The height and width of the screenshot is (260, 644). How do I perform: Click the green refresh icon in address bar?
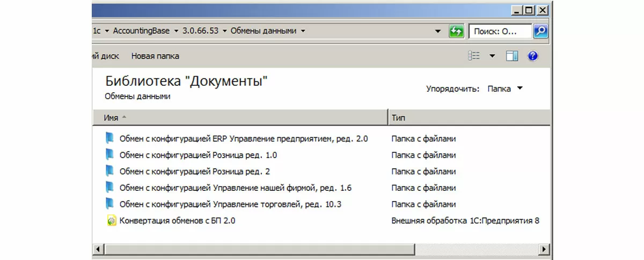(x=456, y=31)
